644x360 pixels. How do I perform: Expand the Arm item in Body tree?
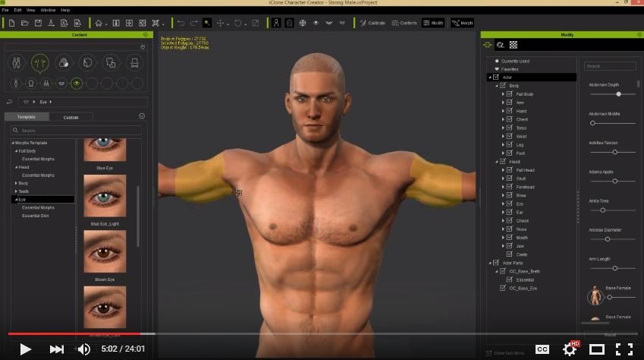(503, 103)
